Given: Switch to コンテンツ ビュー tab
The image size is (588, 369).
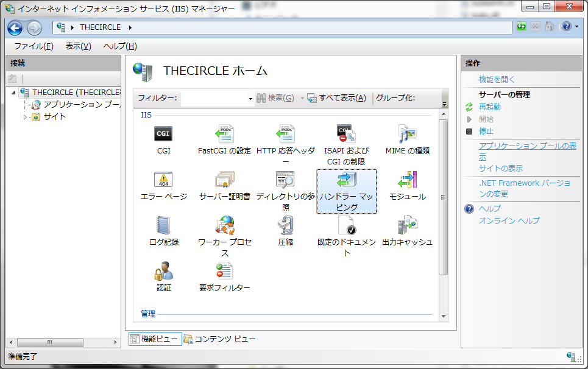Looking at the screenshot, I should pyautogui.click(x=220, y=339).
